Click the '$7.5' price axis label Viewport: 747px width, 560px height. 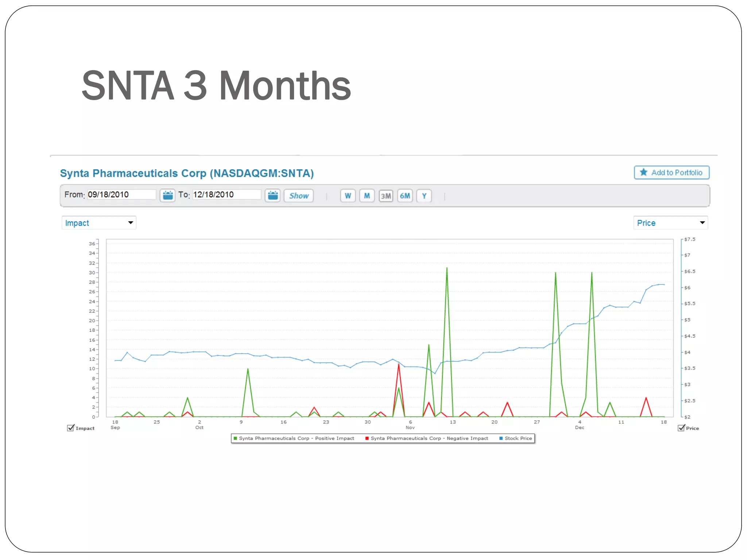coord(690,239)
